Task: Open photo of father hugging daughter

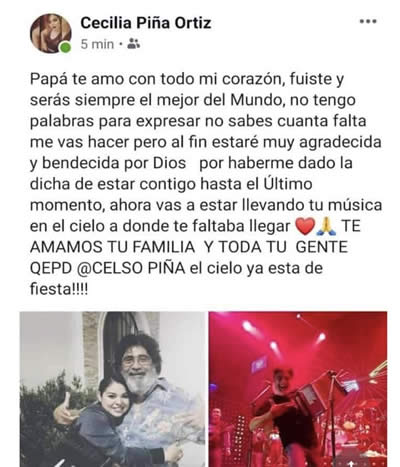Action: click(112, 389)
